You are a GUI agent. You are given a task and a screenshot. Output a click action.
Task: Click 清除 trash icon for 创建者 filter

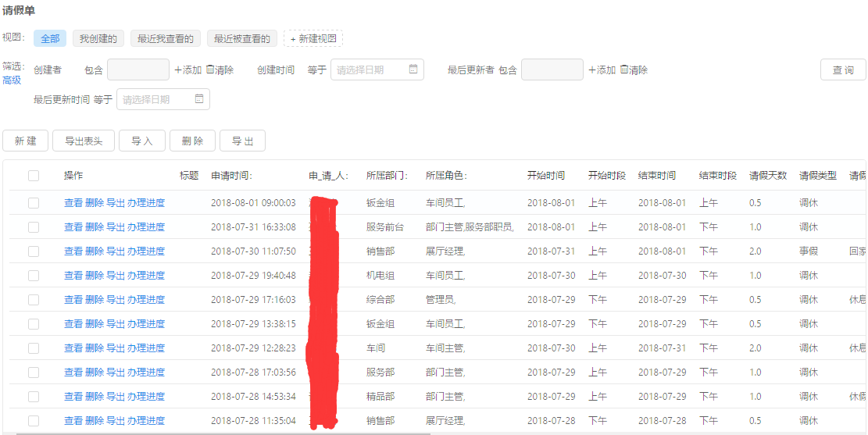210,70
